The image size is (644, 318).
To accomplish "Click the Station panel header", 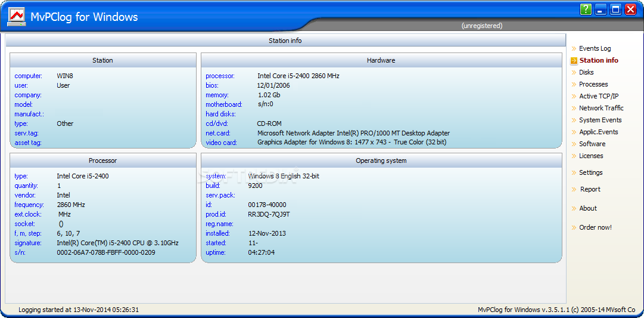I will (x=102, y=60).
